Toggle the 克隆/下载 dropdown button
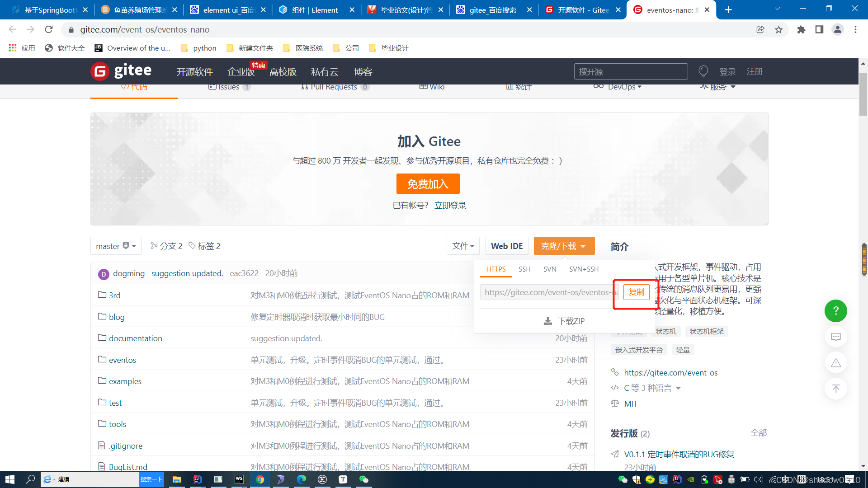Screen dimensions: 868x488 click(x=564, y=246)
